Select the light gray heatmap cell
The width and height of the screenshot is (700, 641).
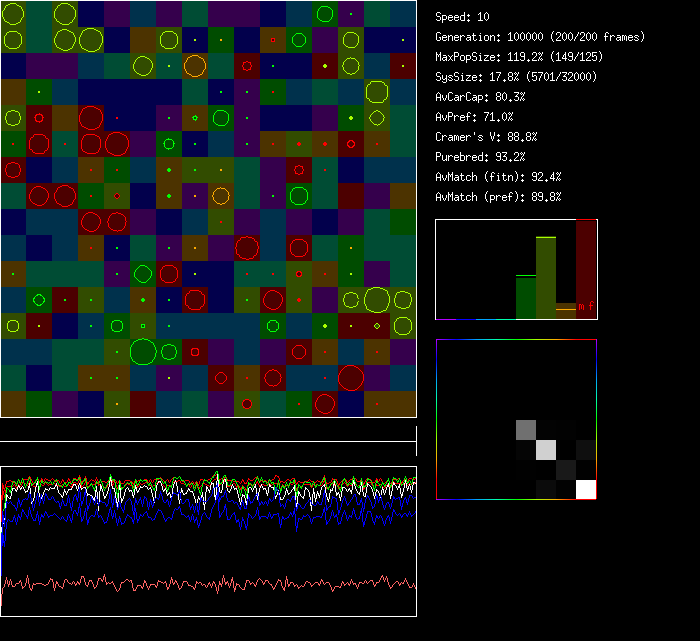[x=545, y=450]
